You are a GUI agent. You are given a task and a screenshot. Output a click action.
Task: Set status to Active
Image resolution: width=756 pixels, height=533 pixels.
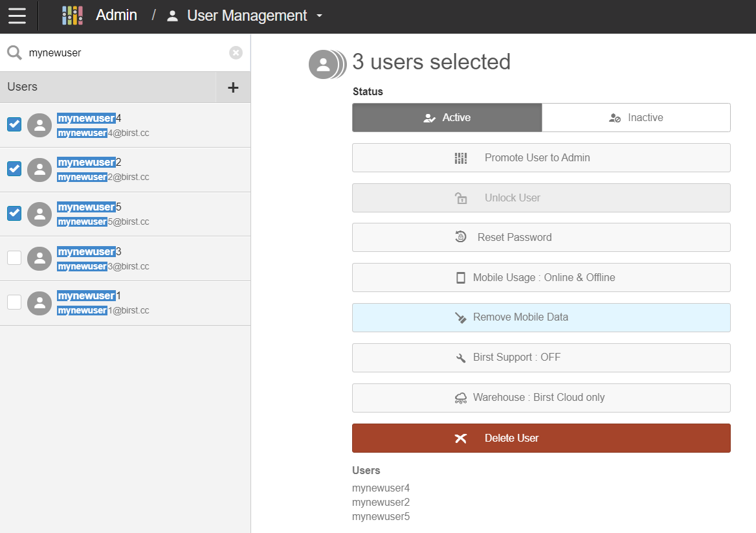point(447,118)
